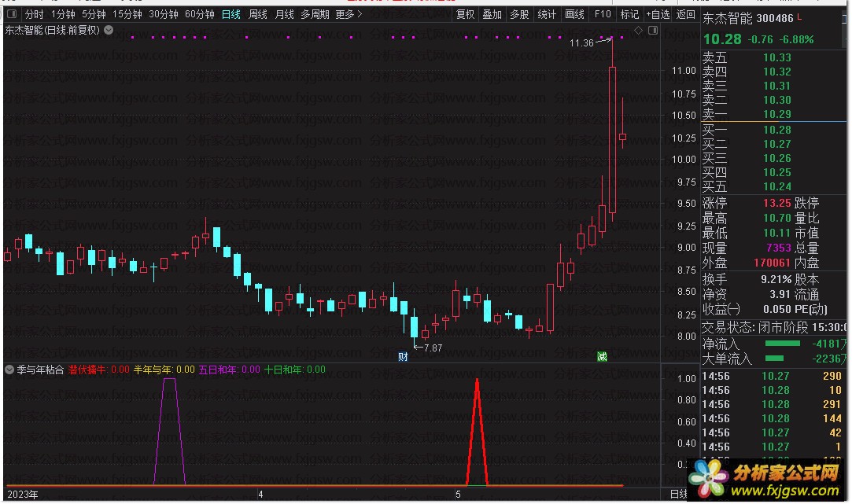
Task: Open the 统计 statistics tool
Action: (547, 15)
